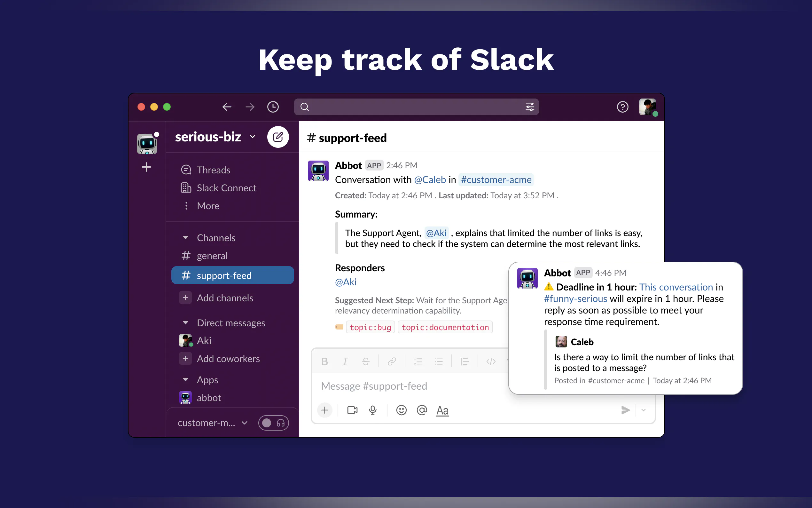Open the help question mark icon
Viewport: 812px width, 508px height.
coord(622,107)
